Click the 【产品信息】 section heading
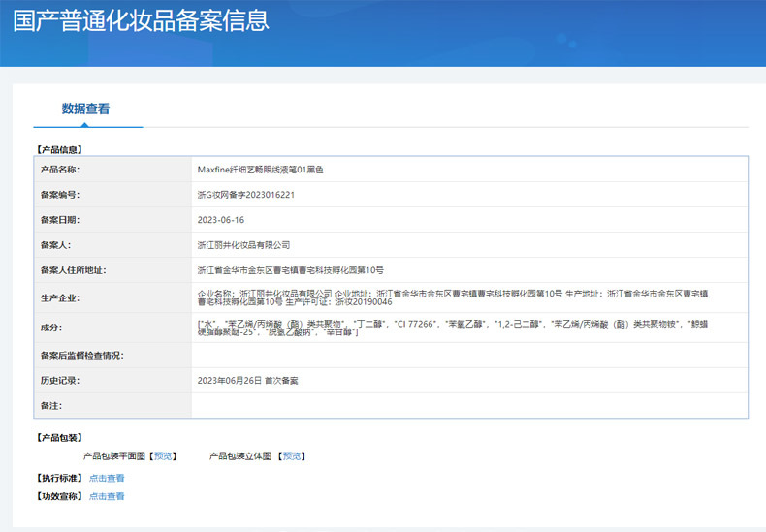The width and height of the screenshot is (766, 532). coord(59,150)
